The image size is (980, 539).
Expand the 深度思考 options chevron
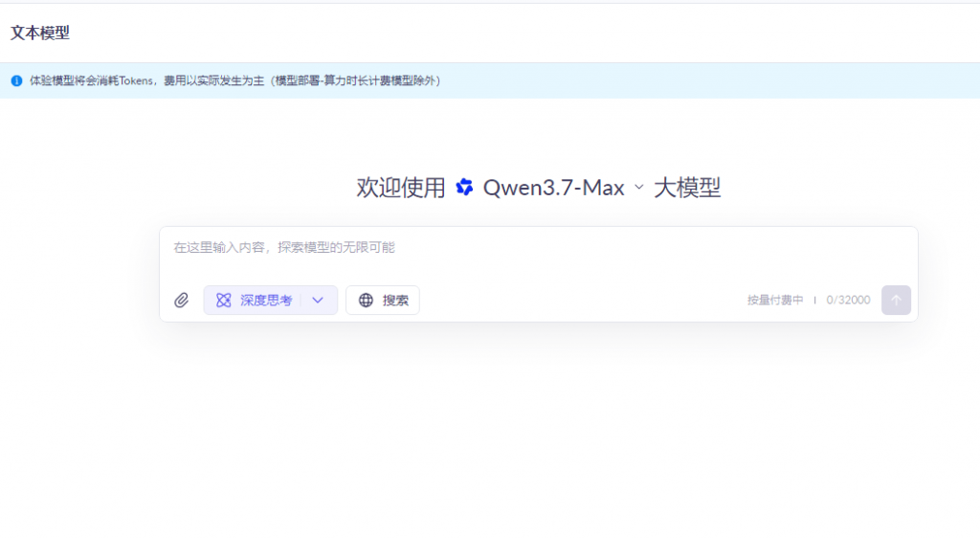coord(318,301)
